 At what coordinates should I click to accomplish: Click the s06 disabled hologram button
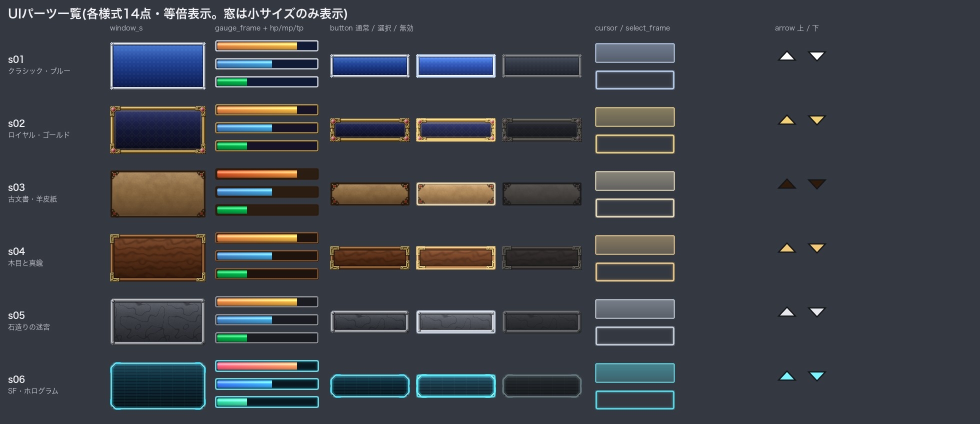(x=542, y=386)
